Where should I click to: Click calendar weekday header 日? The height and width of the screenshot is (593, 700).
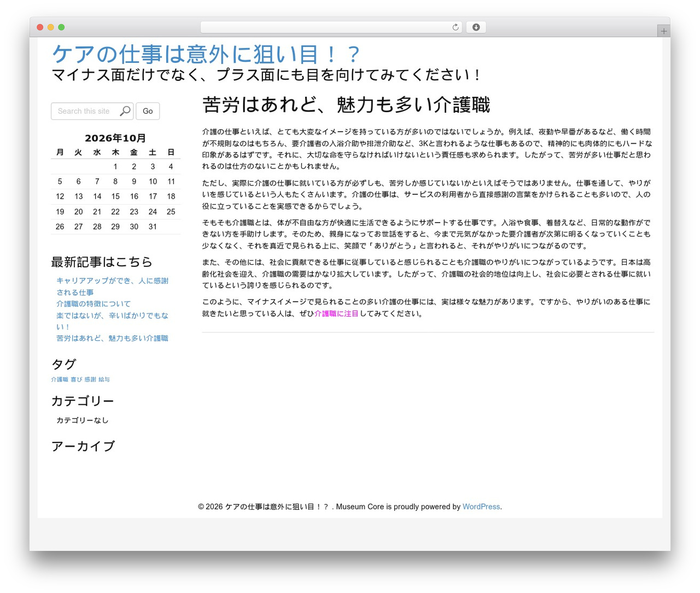(x=171, y=152)
